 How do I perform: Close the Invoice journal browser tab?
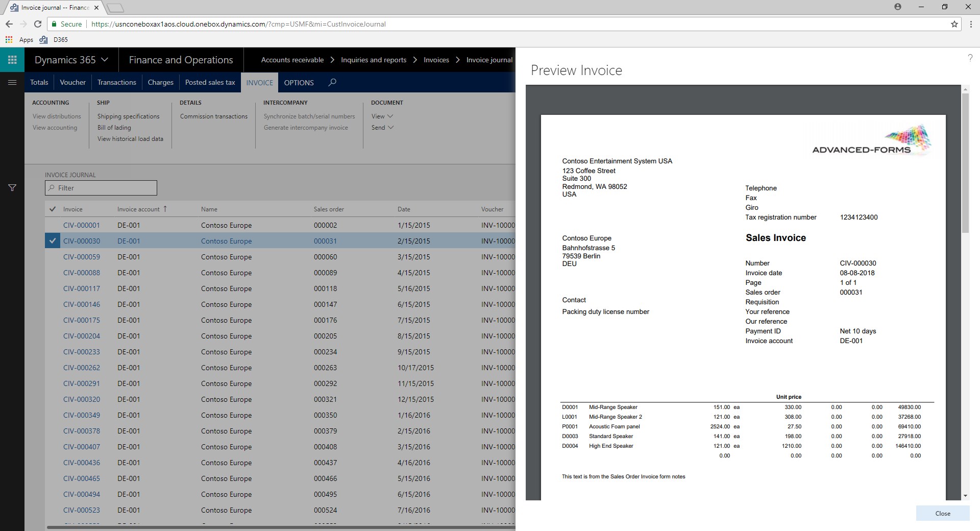tap(96, 8)
